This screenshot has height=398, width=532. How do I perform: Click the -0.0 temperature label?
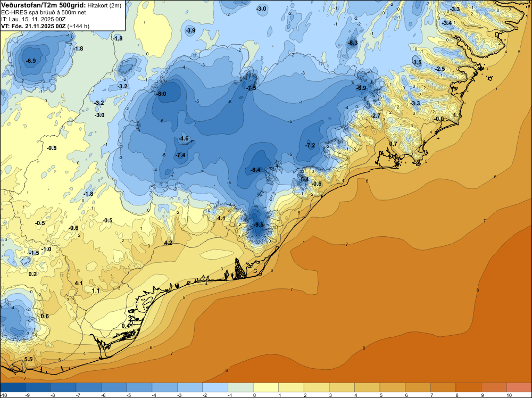(x=439, y=119)
